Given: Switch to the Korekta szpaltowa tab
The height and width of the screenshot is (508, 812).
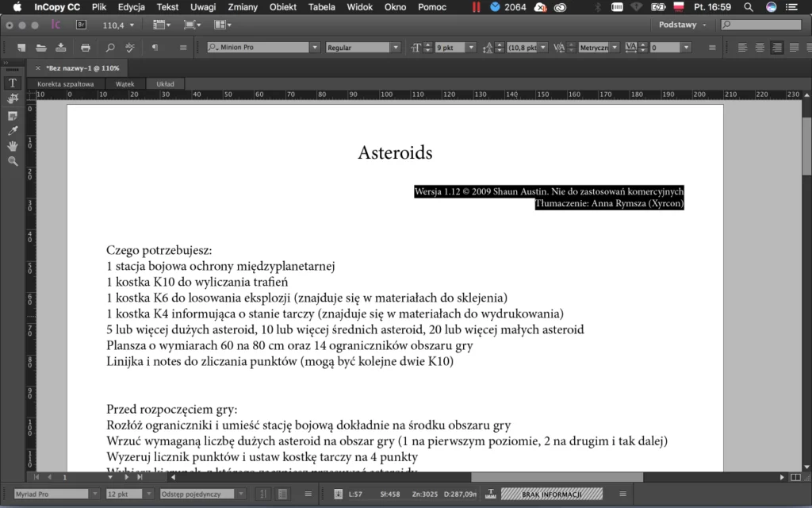Looking at the screenshot, I should (x=66, y=83).
